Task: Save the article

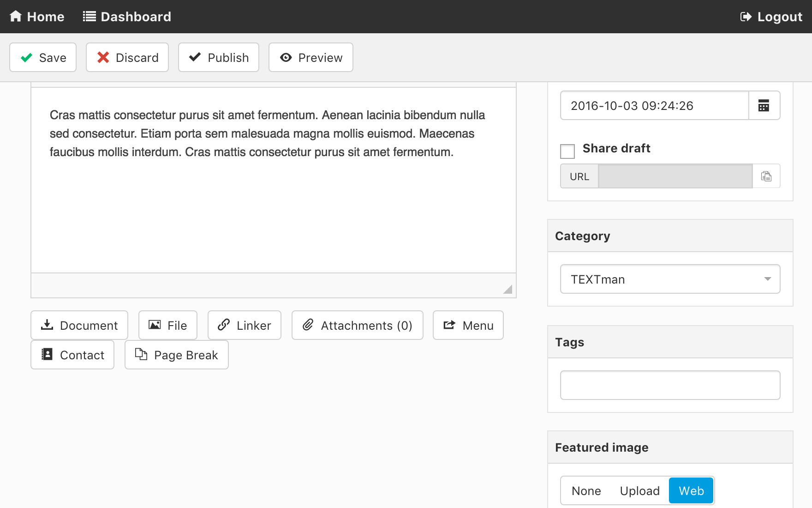Action: 43,58
